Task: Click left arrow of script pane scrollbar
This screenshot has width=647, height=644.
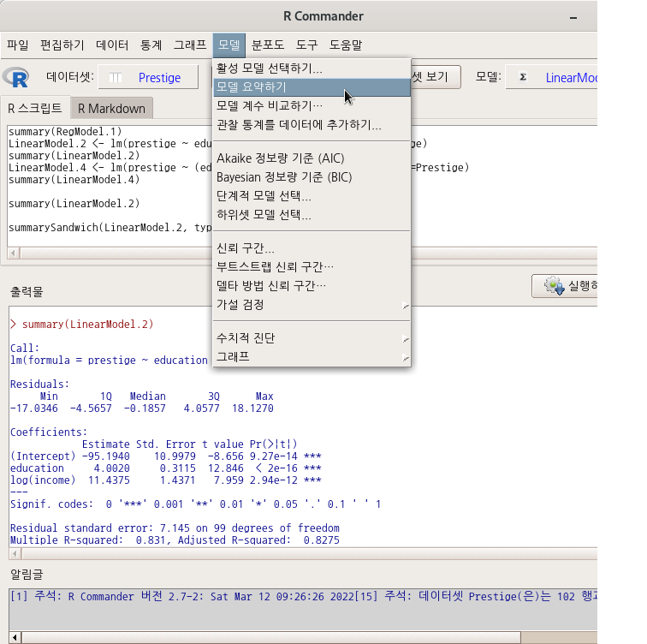Action: point(13,253)
